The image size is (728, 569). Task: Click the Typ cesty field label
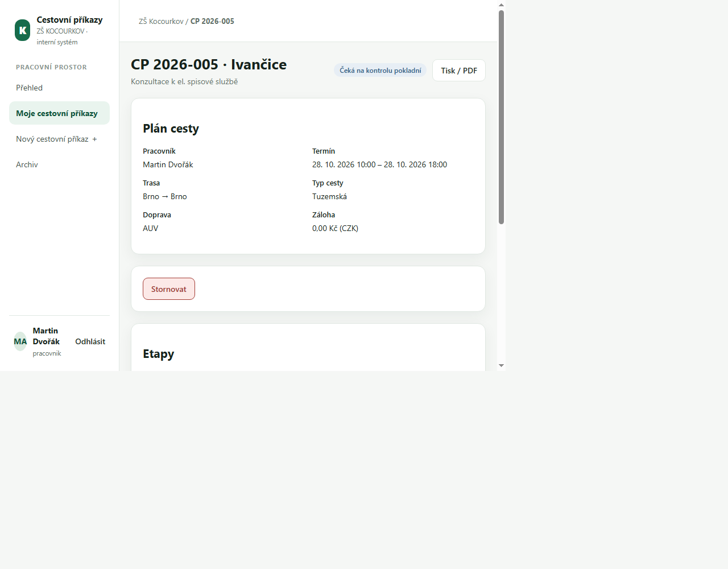click(328, 183)
